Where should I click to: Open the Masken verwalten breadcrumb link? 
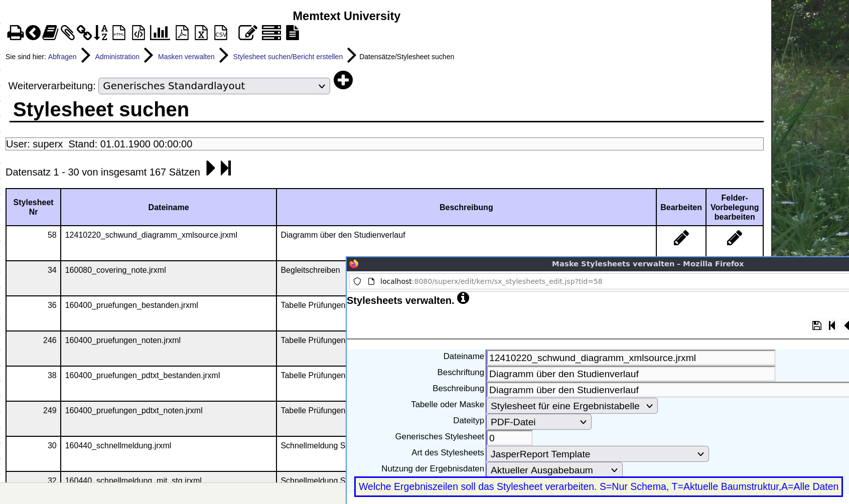click(x=186, y=57)
